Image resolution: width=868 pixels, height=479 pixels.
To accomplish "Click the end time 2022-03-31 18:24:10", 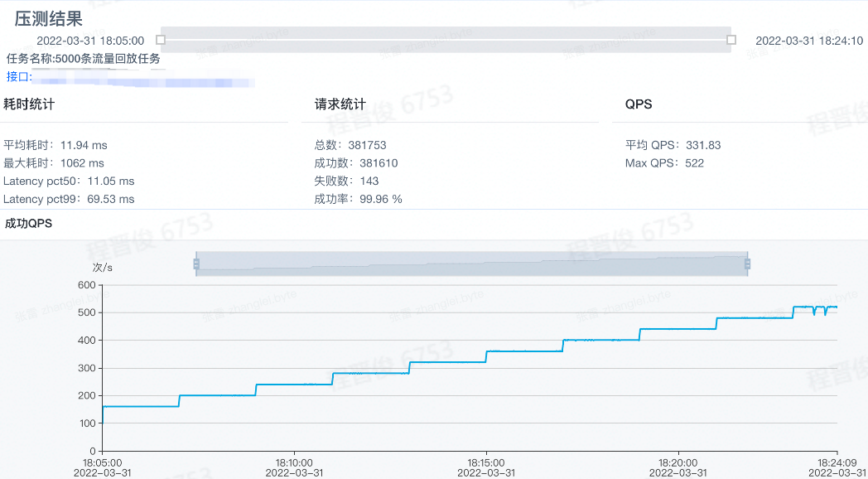I will click(809, 41).
